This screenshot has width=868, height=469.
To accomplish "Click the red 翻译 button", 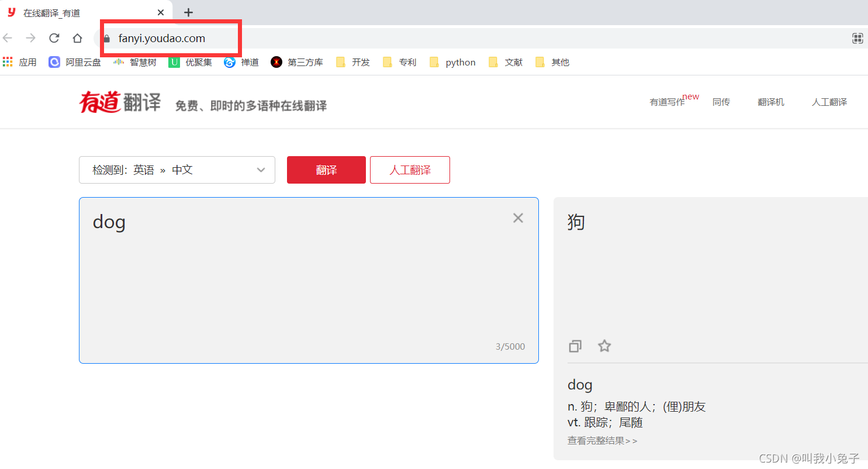I will 326,170.
